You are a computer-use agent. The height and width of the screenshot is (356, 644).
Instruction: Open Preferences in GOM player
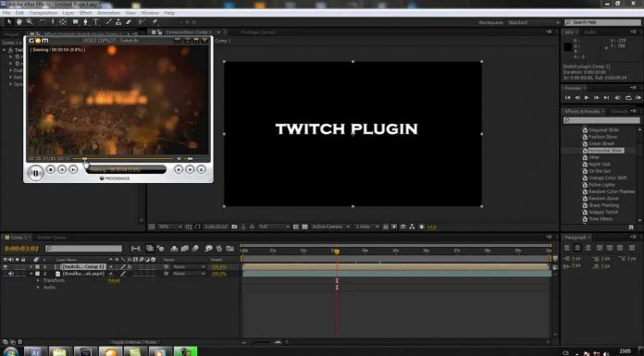(x=115, y=178)
